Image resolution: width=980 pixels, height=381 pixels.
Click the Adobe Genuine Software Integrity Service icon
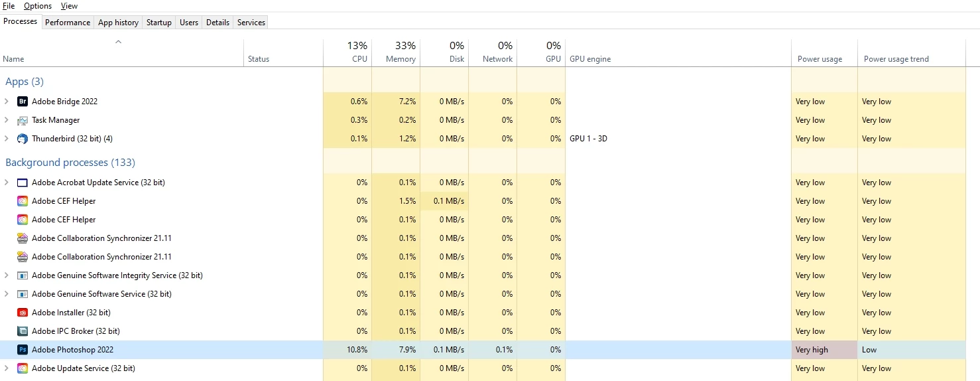[23, 275]
